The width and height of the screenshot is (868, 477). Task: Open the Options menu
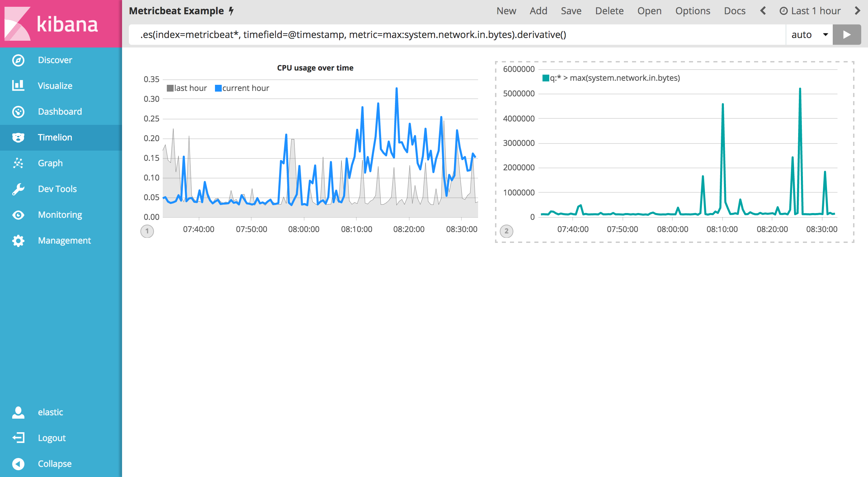[x=692, y=11]
